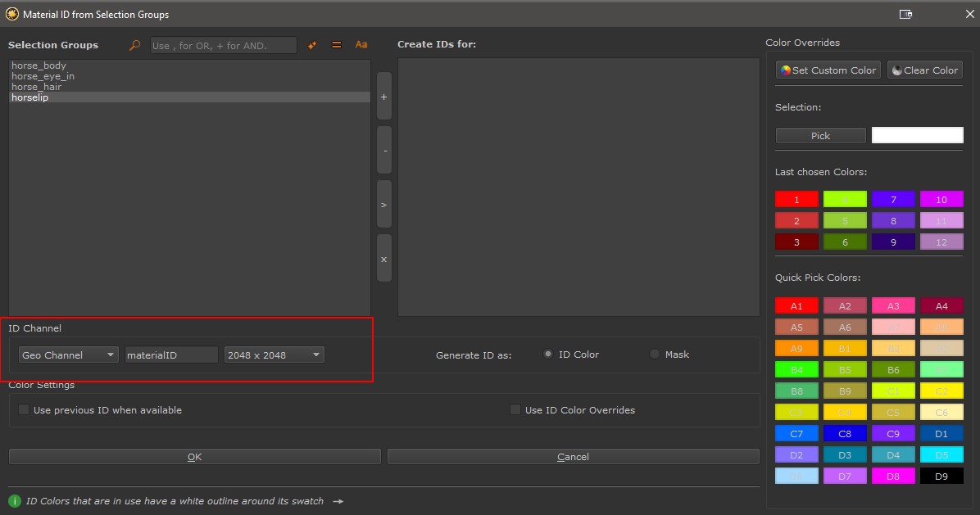Click the dock icon in title bar
Screen dimensions: 980x515
click(905, 14)
